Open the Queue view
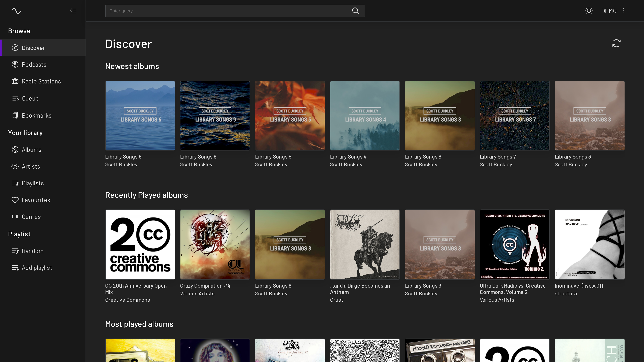The height and width of the screenshot is (362, 644). pyautogui.click(x=30, y=98)
